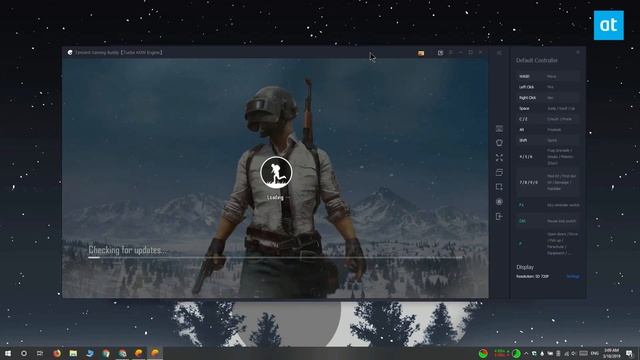The width and height of the screenshot is (640, 360).
Task: Select the Left Click key row
Action: tap(547, 87)
